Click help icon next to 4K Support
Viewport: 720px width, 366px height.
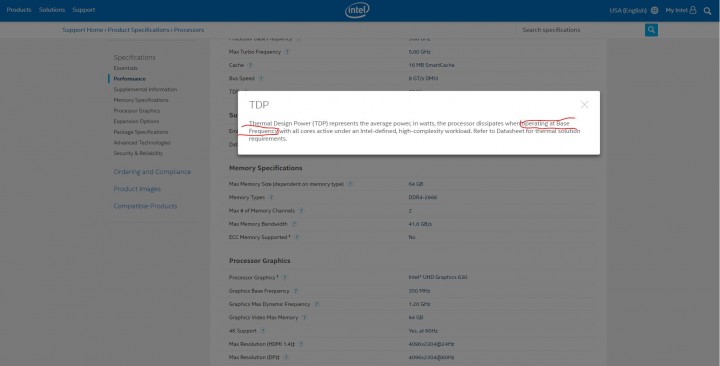[x=263, y=331]
